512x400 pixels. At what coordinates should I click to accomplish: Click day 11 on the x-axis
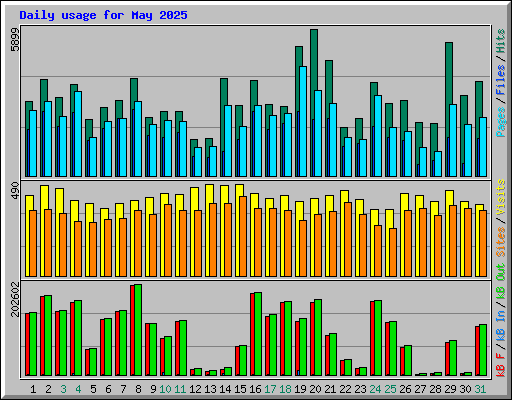(180, 389)
